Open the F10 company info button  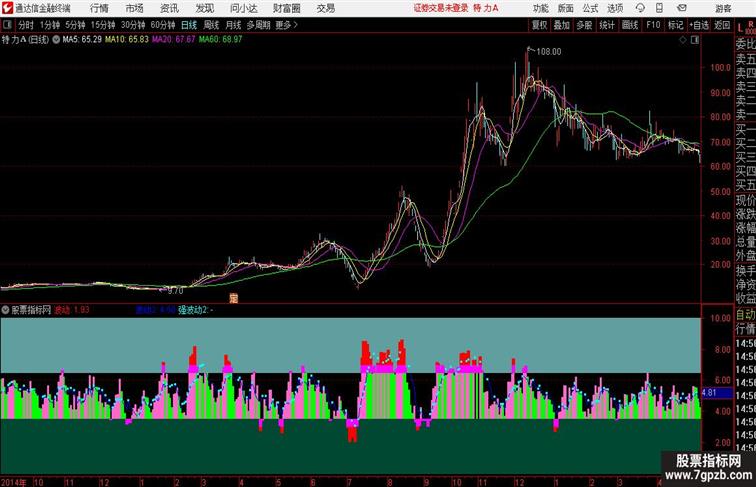(653, 25)
